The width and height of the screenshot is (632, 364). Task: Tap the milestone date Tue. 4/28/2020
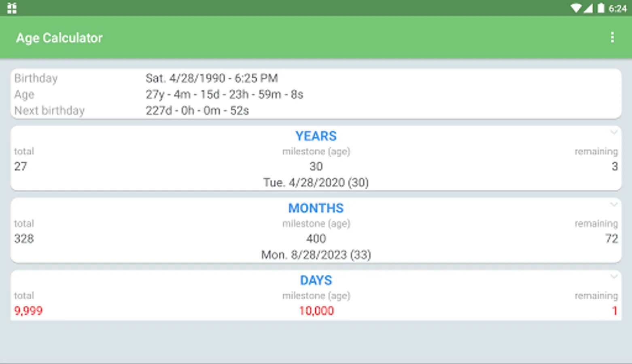(316, 182)
